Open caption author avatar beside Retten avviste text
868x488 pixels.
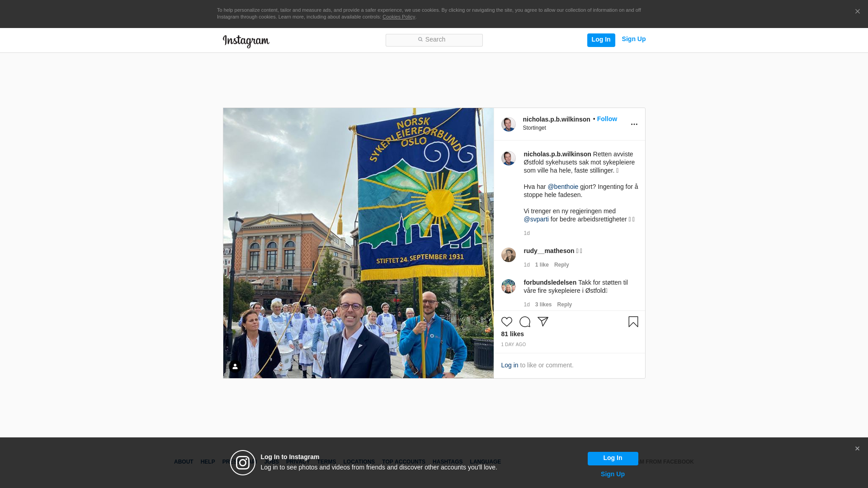tap(508, 158)
